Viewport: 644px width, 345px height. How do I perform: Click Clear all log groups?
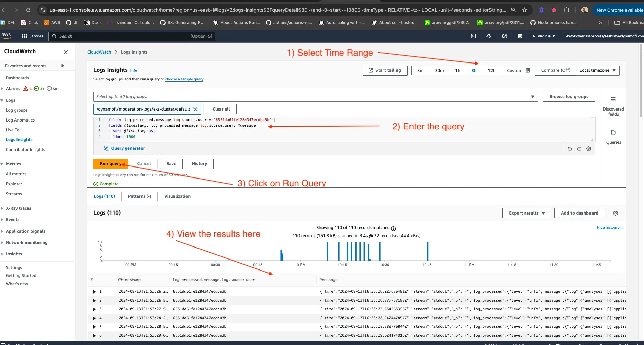coord(221,109)
